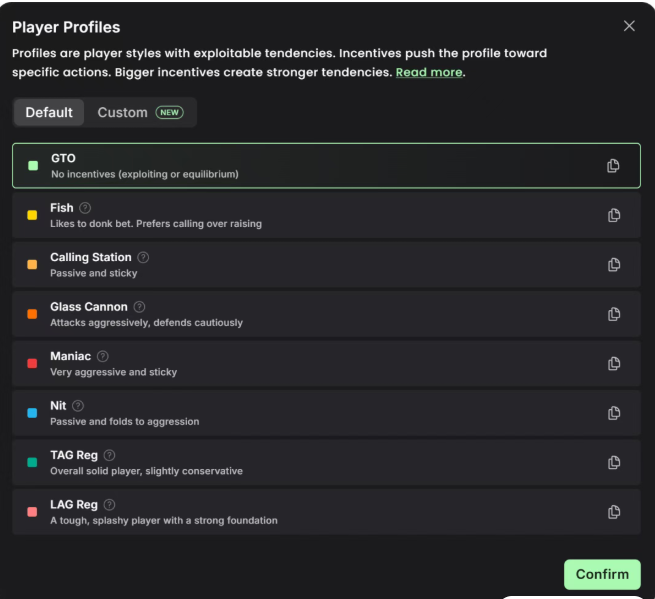The image size is (655, 599).
Task: Duplicate the Fish profile via copy icon
Action: tap(613, 215)
